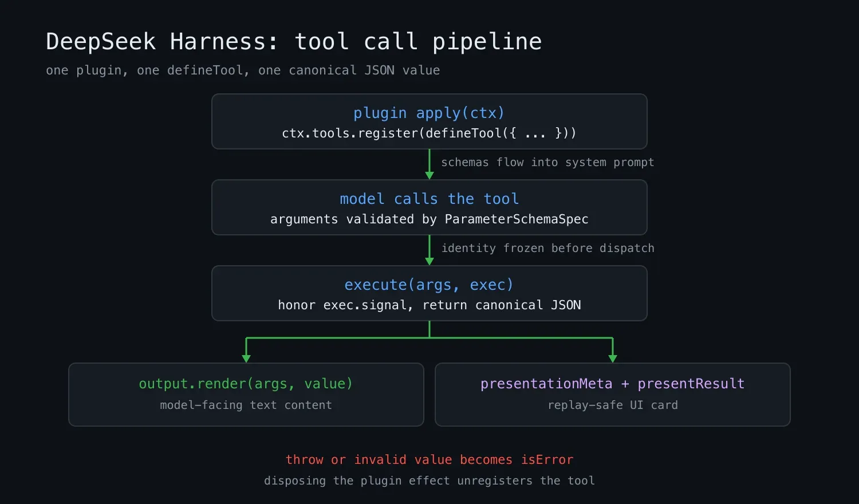Viewport: 859px width, 504px height.
Task: Click the arrowhead entering the presentationMeta box
Action: pos(613,359)
